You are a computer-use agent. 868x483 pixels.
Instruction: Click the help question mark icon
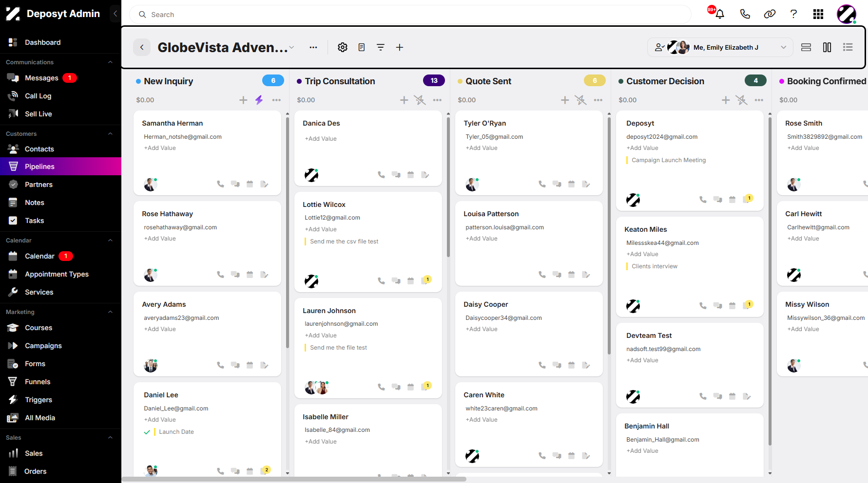click(793, 14)
